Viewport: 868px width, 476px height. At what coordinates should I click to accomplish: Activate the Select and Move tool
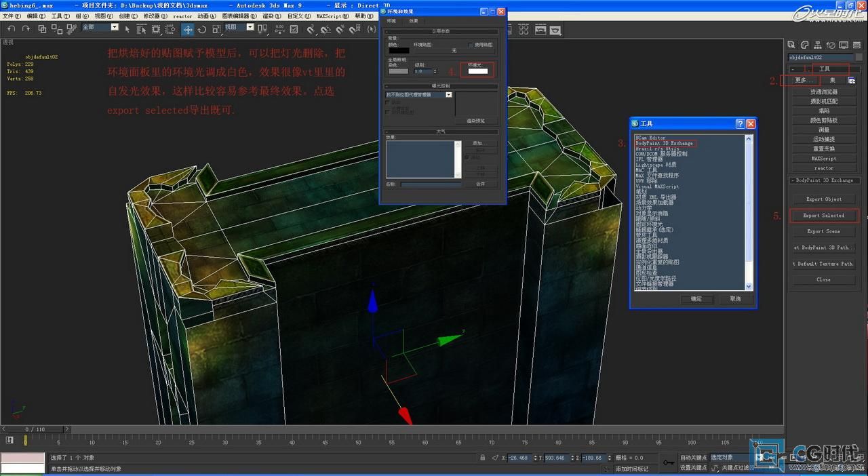click(x=187, y=29)
